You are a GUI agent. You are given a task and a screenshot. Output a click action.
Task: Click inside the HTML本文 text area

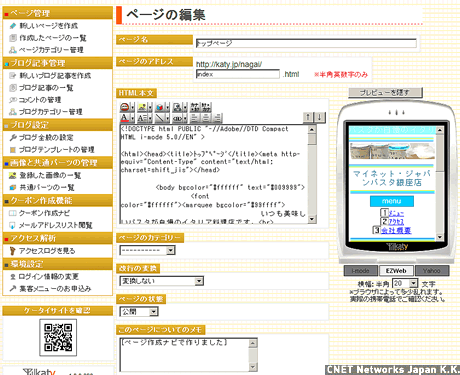pyautogui.click(x=213, y=173)
